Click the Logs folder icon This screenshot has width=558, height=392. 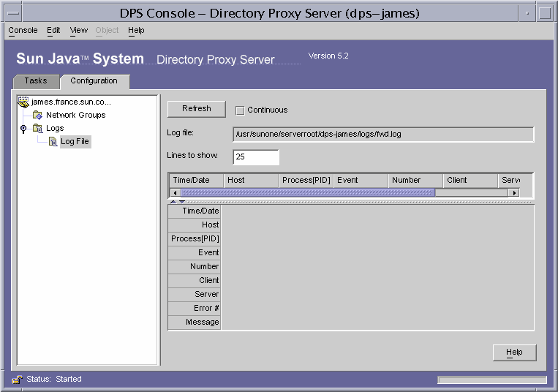click(x=37, y=129)
